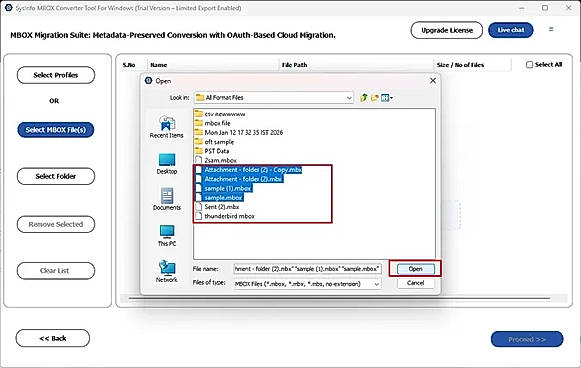The width and height of the screenshot is (581, 368).
Task: Select the PST Data folder
Action: [212, 151]
